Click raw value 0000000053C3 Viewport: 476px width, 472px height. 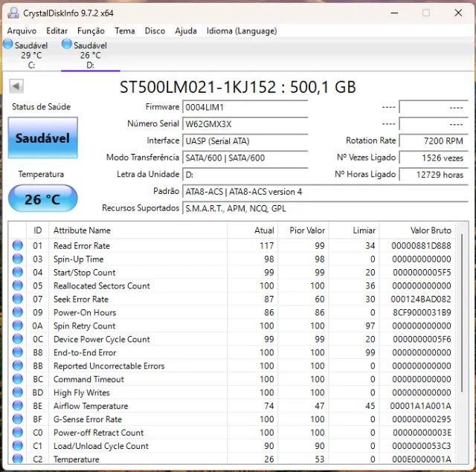pos(422,446)
